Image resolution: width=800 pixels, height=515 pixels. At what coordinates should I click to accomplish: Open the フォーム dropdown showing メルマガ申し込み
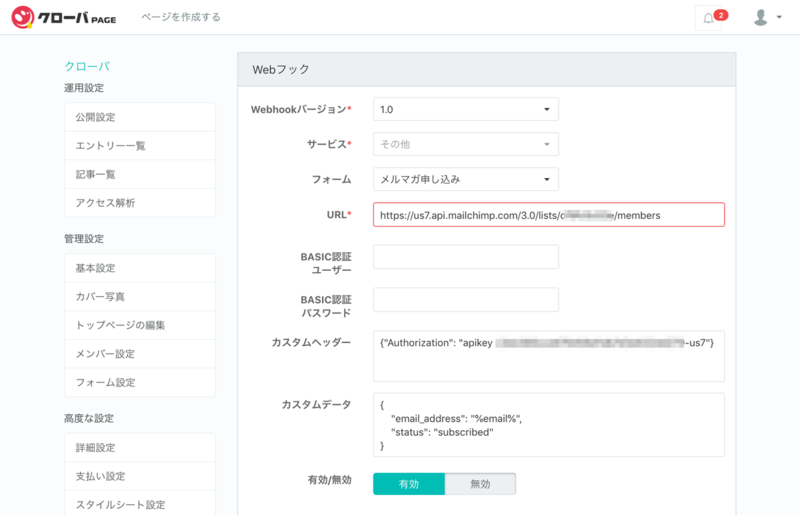click(466, 179)
